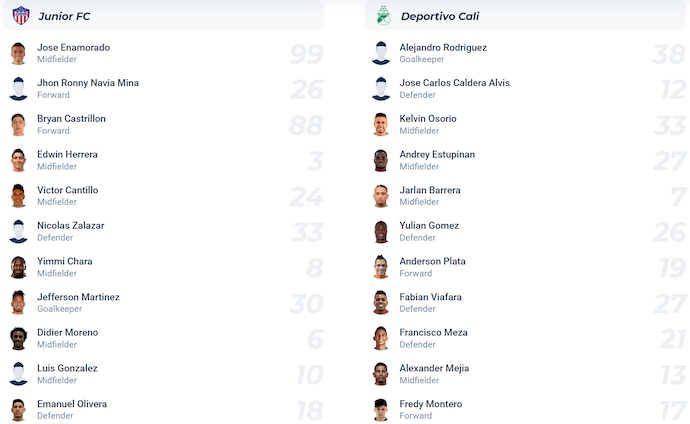Click Fredy Montero's player photo

[x=380, y=410]
